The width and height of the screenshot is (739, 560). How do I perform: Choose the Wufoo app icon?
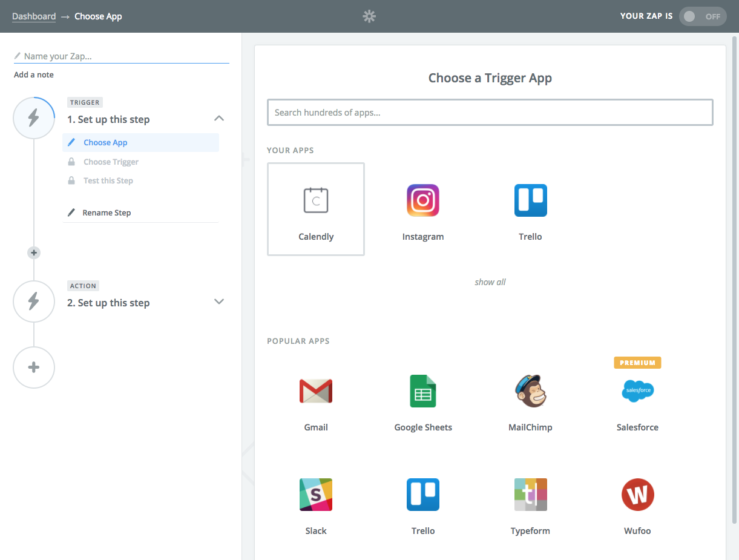[637, 495]
